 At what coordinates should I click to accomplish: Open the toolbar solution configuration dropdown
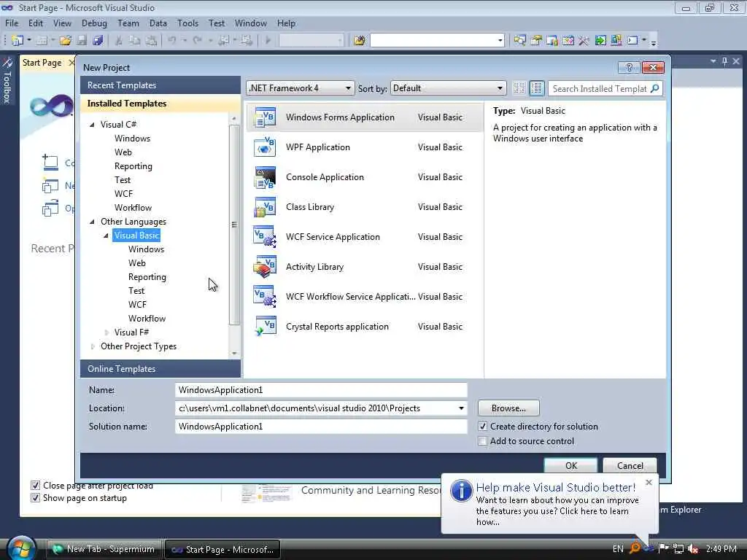pos(311,41)
